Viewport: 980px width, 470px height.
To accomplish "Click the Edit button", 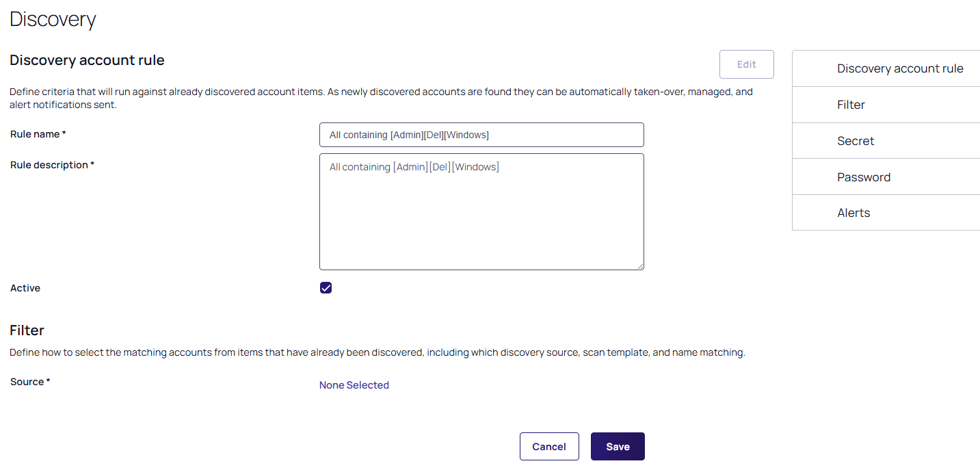I will click(746, 64).
